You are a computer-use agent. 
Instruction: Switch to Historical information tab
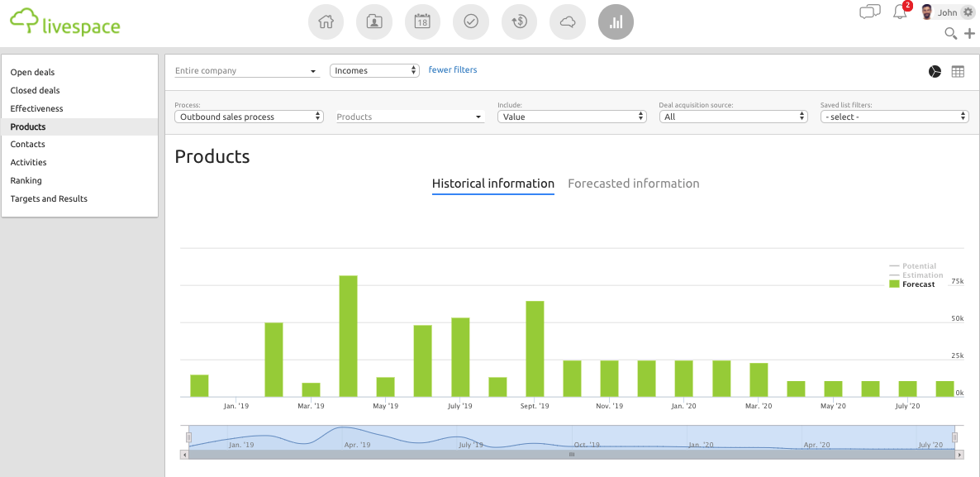(493, 184)
